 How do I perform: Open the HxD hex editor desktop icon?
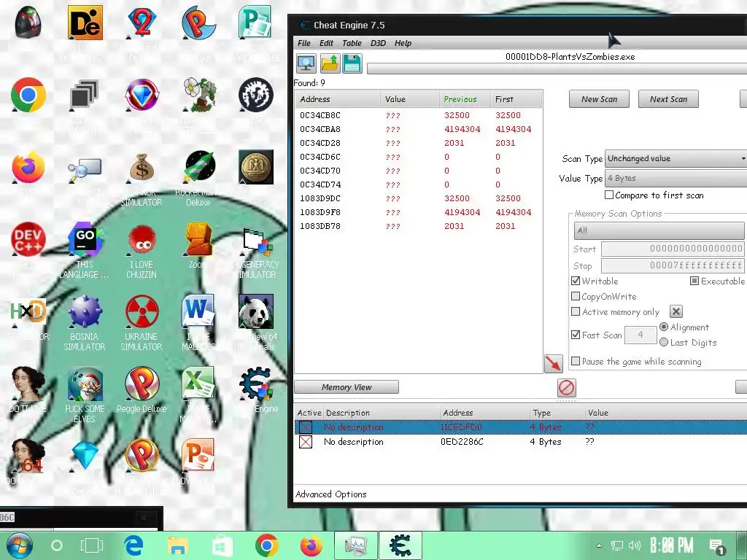coord(28,311)
